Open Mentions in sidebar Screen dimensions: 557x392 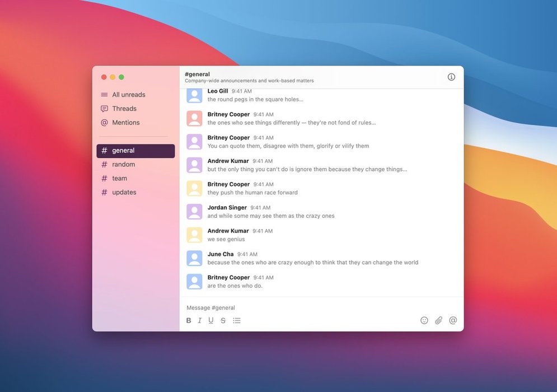125,123
